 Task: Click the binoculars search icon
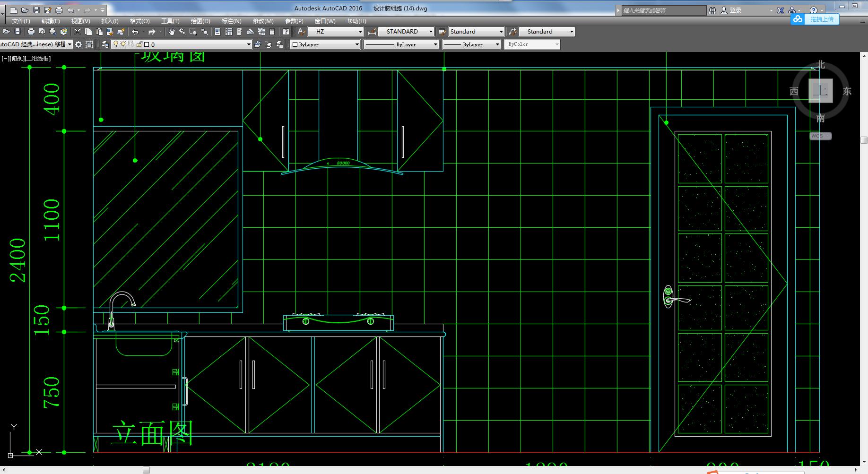click(712, 10)
